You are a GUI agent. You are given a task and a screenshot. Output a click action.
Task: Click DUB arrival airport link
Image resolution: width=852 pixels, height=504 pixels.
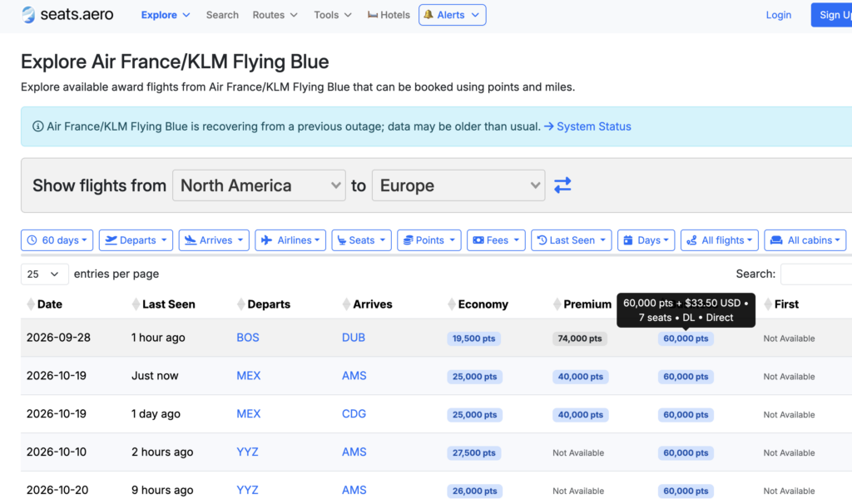coord(353,338)
